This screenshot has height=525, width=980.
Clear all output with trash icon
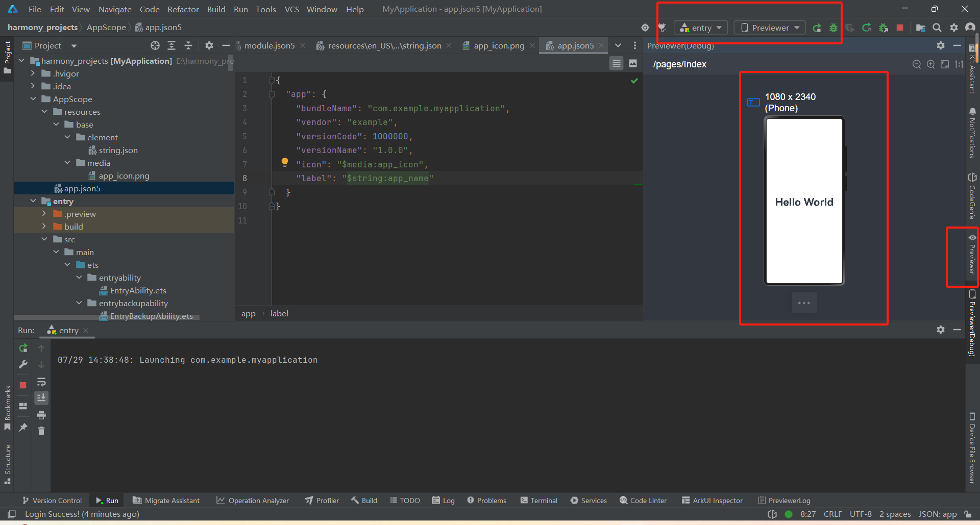tap(41, 431)
